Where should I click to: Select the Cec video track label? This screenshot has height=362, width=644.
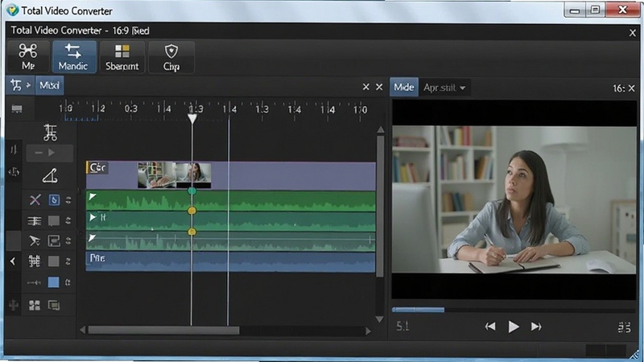point(97,167)
